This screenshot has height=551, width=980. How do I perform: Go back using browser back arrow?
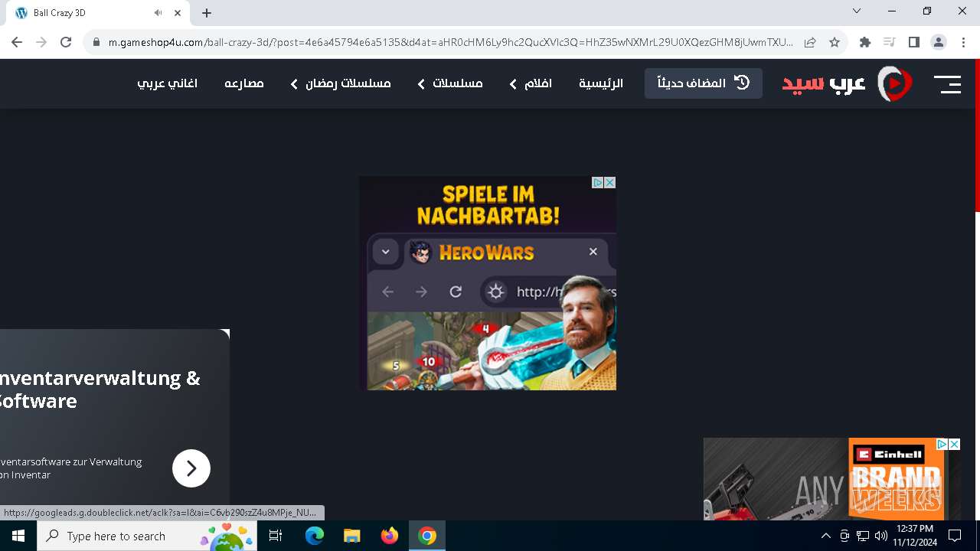pos(17,42)
